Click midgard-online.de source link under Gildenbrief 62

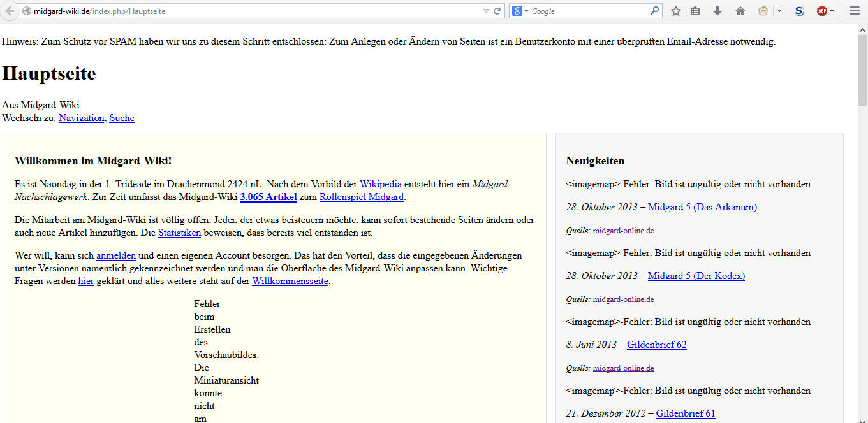[623, 368]
